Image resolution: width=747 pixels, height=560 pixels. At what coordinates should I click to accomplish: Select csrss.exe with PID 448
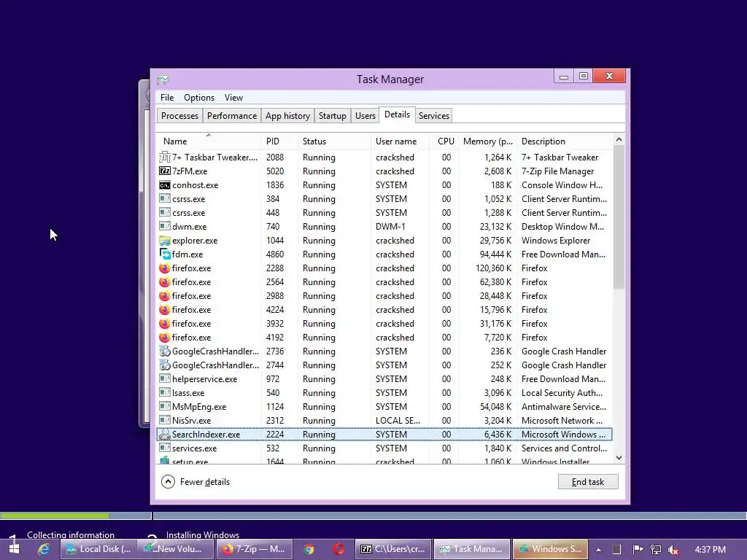(384, 213)
